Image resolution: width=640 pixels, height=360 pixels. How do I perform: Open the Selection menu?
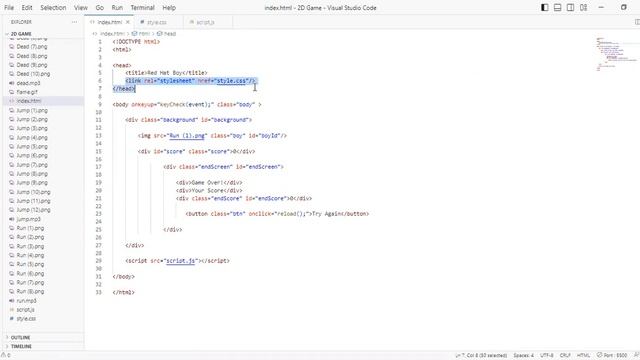53,8
